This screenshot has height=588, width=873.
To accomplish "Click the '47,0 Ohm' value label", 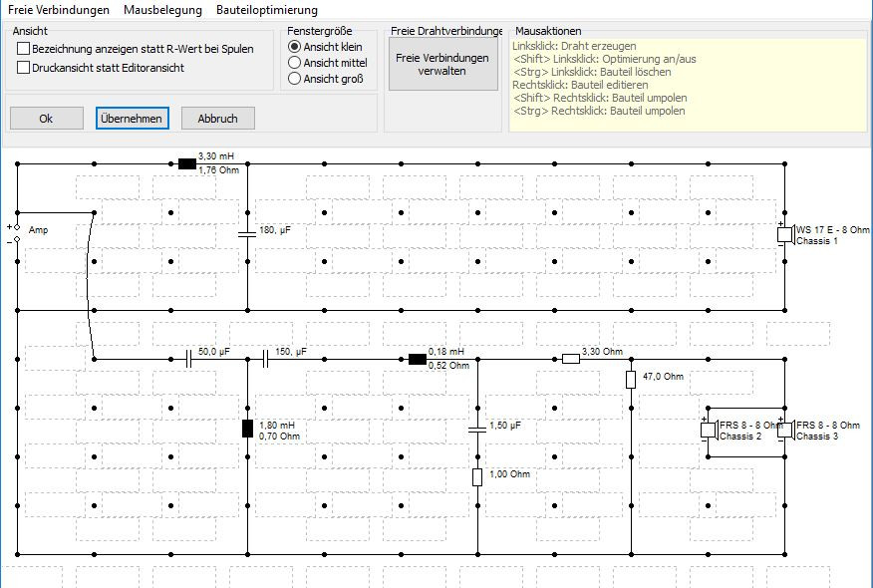I will [663, 377].
